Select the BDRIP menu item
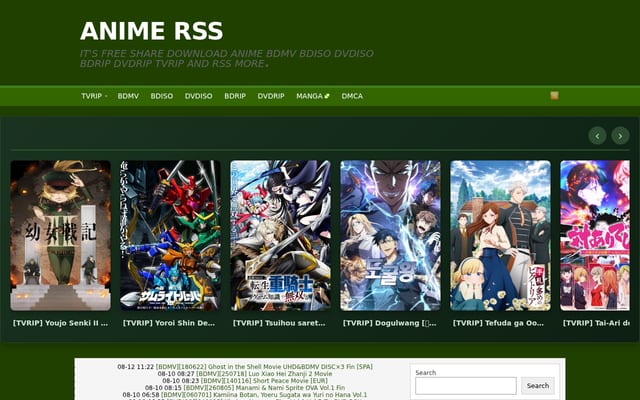Screen dimensions: 640x400 (235, 96)
